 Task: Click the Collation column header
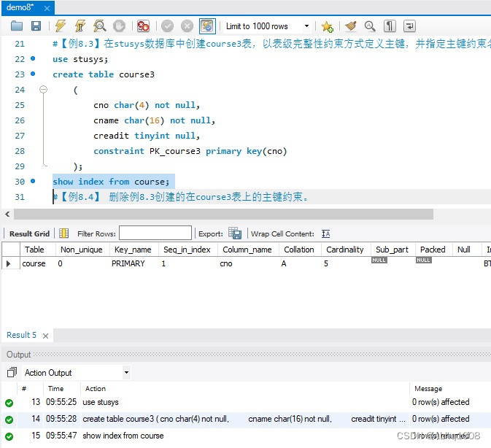coord(298,250)
